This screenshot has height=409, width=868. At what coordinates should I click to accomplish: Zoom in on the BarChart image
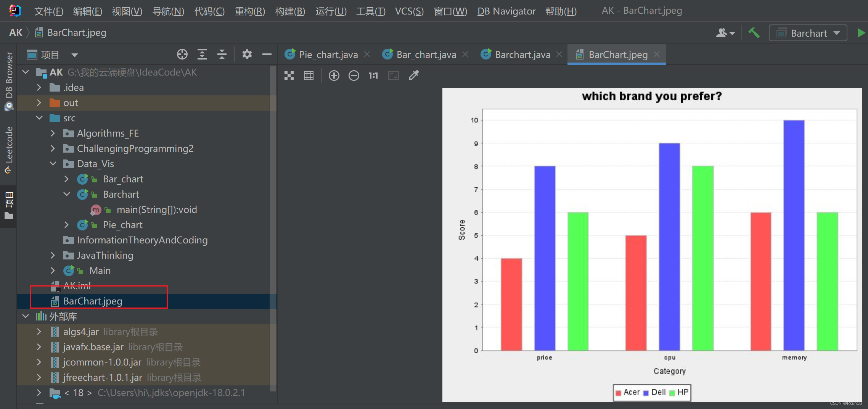334,76
